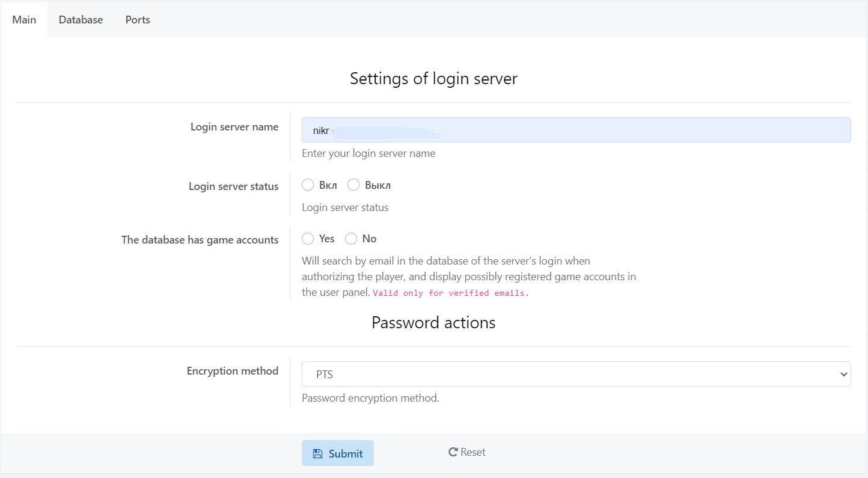Switch to the Database tab
The image size is (868, 478).
point(81,20)
